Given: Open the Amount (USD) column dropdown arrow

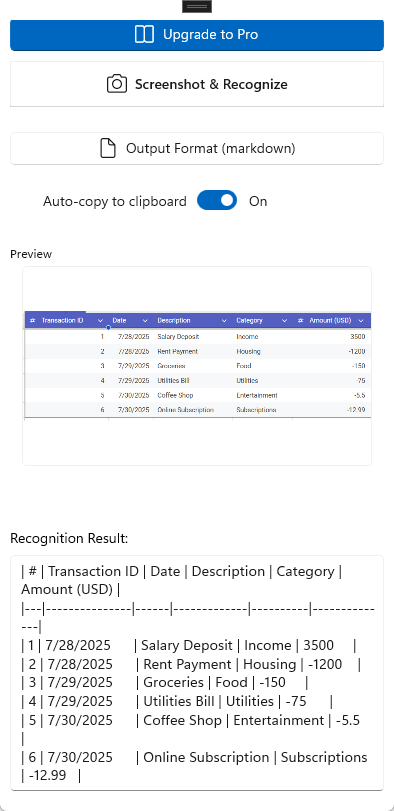Looking at the screenshot, I should coord(361,321).
